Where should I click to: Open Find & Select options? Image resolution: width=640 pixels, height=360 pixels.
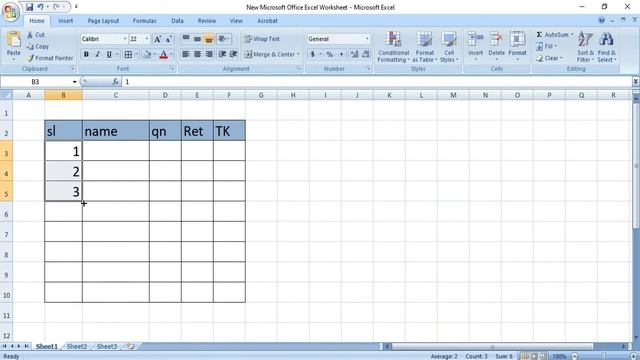(607, 47)
